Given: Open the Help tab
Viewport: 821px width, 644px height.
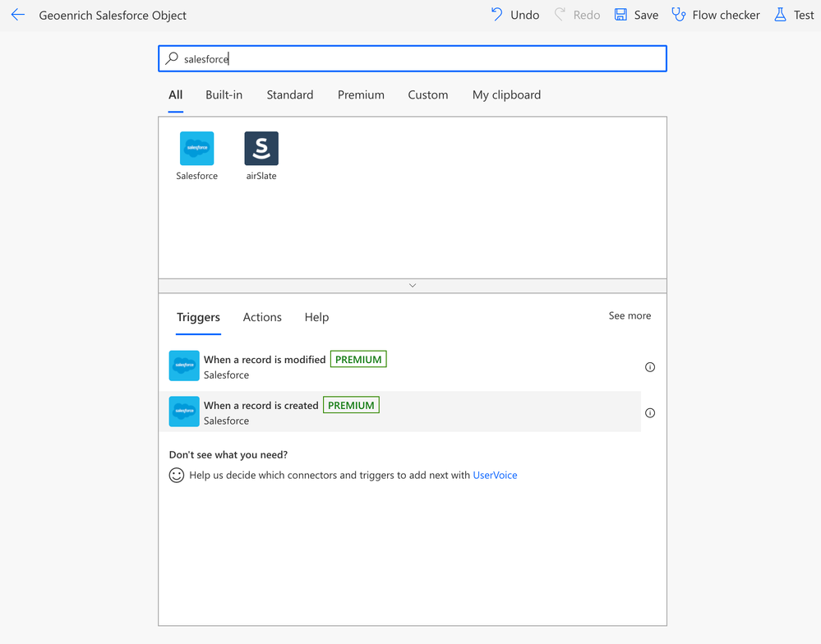Looking at the screenshot, I should coord(316,318).
